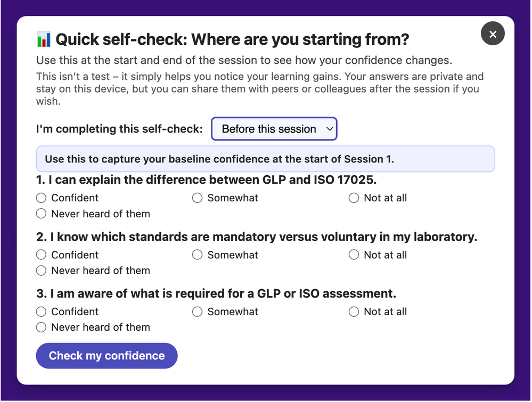The height and width of the screenshot is (402, 532).
Task: Click the 'I'm completing this self-check' label
Action: 119,129
